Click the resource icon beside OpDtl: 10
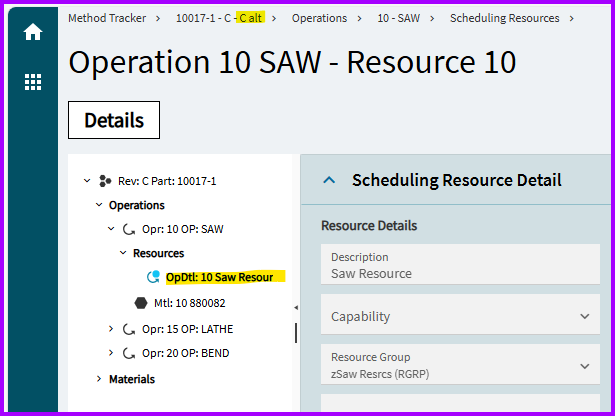 (153, 276)
